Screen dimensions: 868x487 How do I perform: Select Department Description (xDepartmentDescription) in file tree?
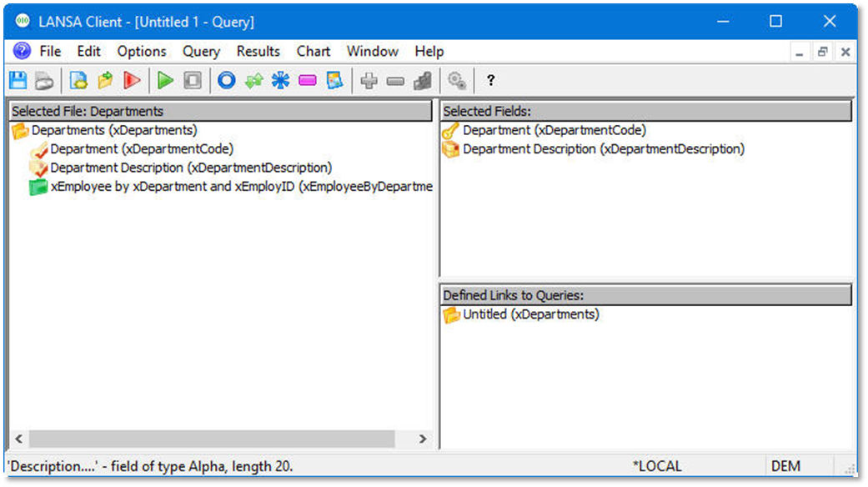coord(191,168)
